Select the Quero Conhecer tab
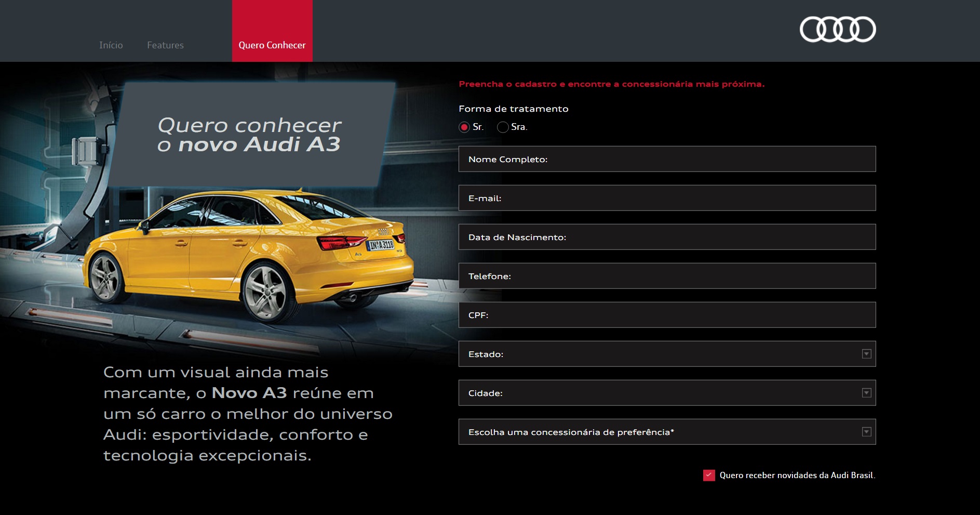The height and width of the screenshot is (515, 980). pos(272,44)
